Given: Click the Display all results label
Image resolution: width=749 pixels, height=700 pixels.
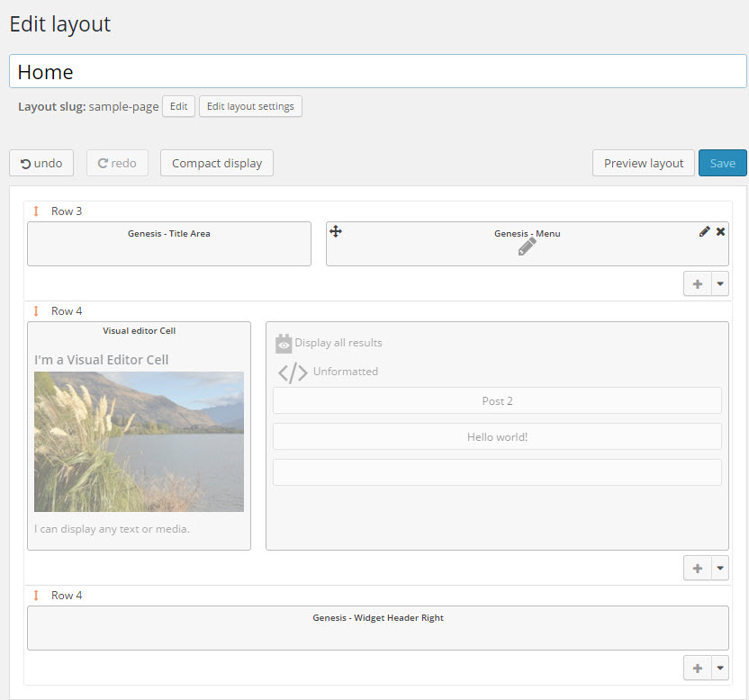Looking at the screenshot, I should tap(338, 343).
